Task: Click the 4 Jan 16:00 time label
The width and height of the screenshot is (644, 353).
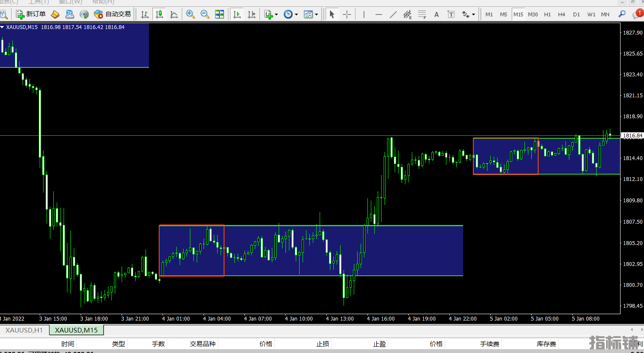Action: (381, 318)
